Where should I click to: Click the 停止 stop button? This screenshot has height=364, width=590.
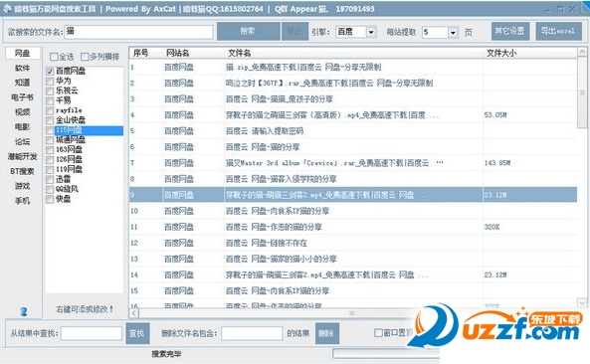click(x=295, y=31)
